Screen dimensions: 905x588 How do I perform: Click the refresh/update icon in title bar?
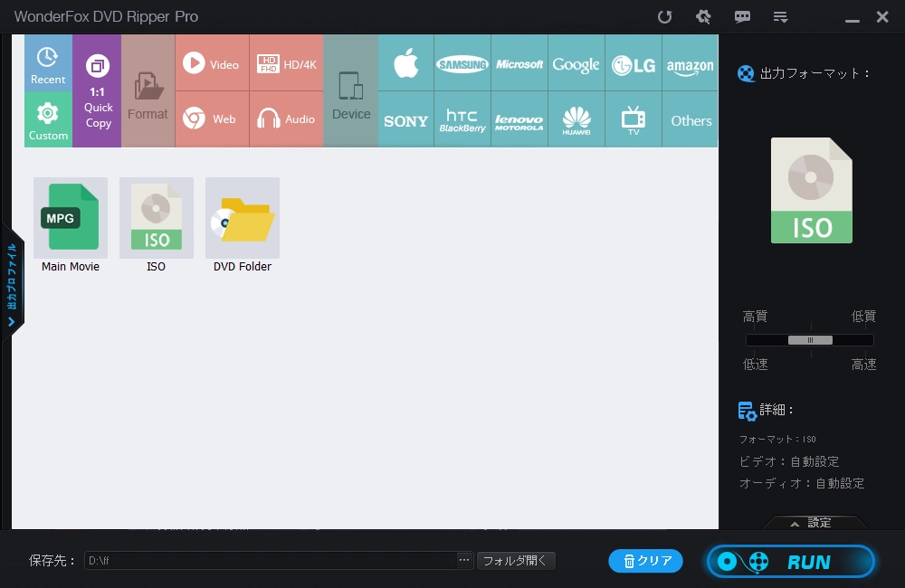coord(664,17)
